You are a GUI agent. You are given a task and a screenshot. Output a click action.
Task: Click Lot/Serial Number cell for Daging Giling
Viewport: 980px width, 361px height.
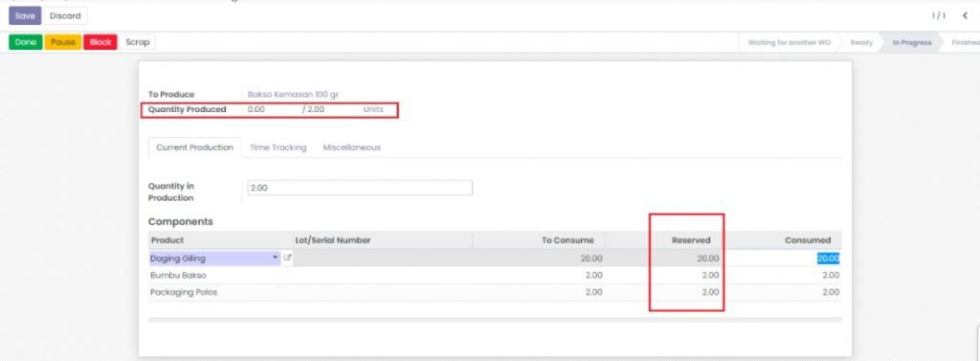383,258
